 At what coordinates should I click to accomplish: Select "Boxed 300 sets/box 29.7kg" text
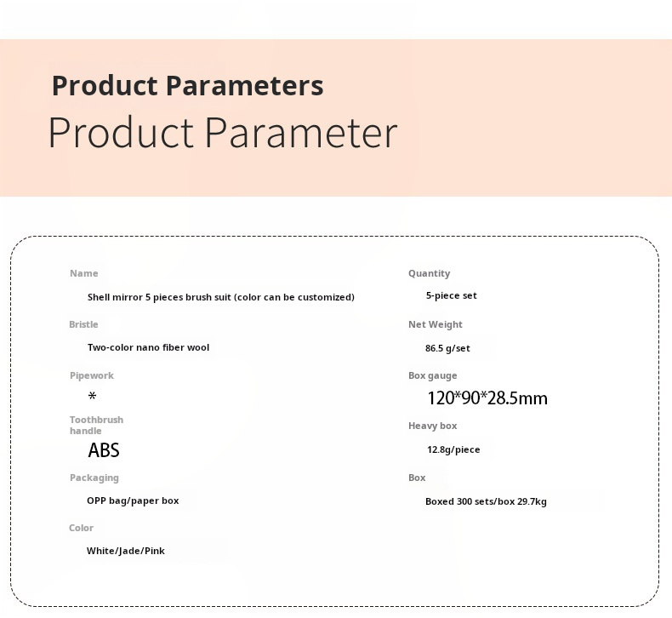pyautogui.click(x=486, y=501)
